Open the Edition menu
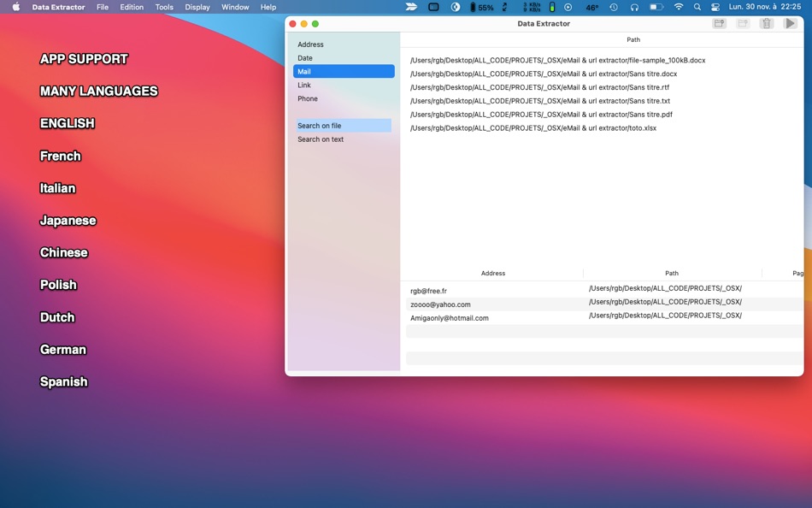This screenshot has height=508, width=812. 132,7
